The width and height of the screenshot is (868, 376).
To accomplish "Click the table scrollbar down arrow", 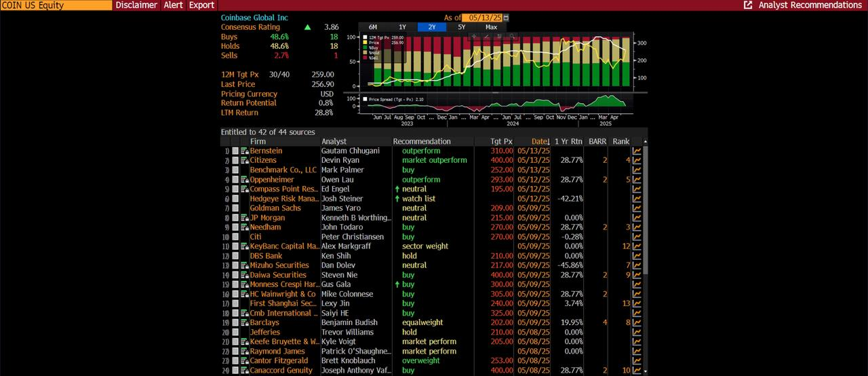I will 645,371.
